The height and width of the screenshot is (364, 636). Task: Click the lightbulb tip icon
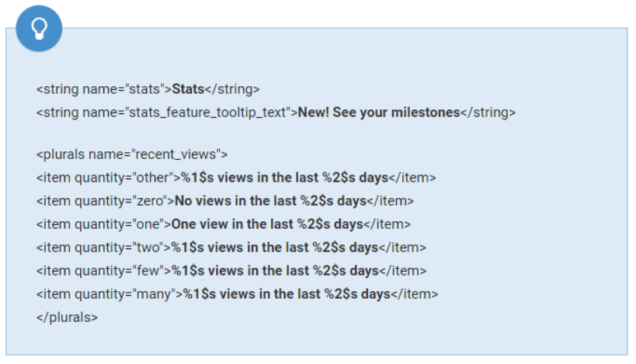coord(38,29)
